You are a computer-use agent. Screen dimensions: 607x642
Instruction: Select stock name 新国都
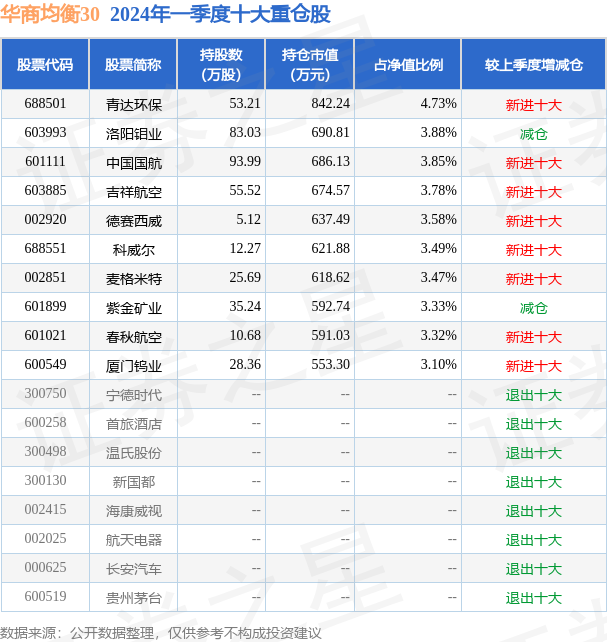[134, 483]
